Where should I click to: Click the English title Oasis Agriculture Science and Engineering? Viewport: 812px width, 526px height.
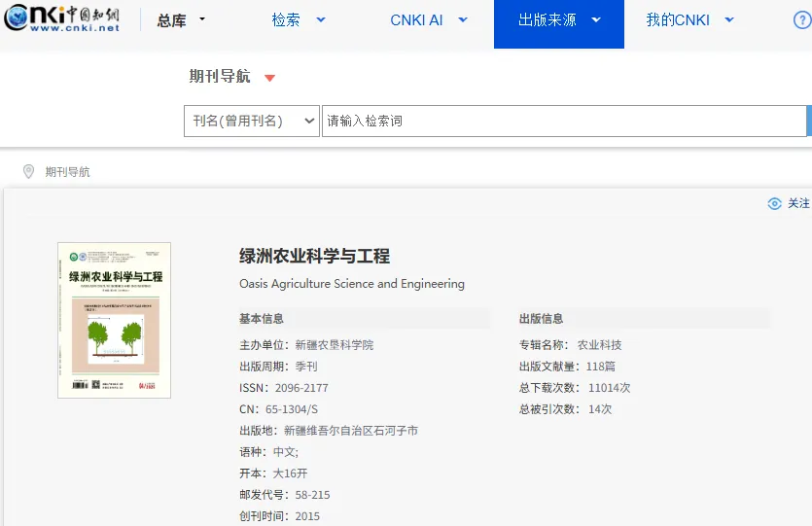point(352,284)
